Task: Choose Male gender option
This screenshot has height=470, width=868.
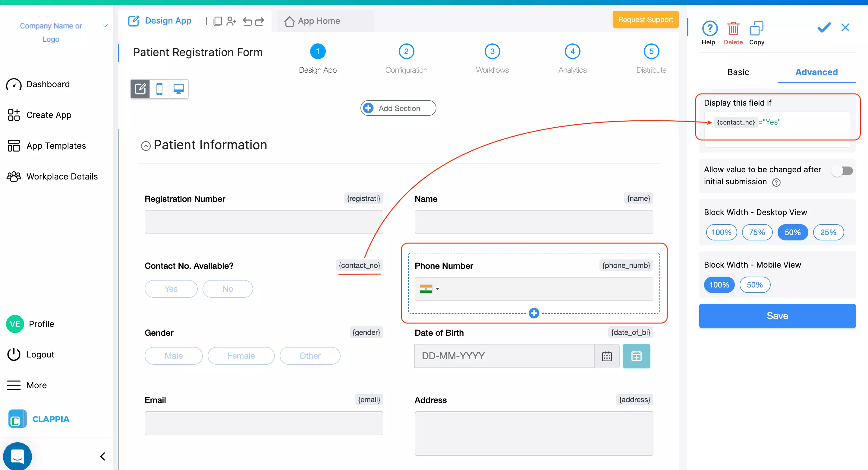Action: click(174, 356)
